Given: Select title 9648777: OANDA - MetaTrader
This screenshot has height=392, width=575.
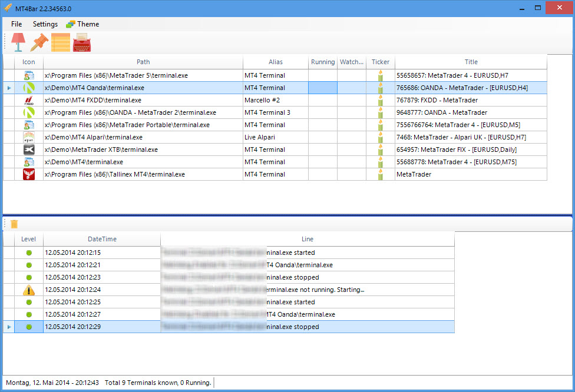Looking at the screenshot, I should point(471,112).
